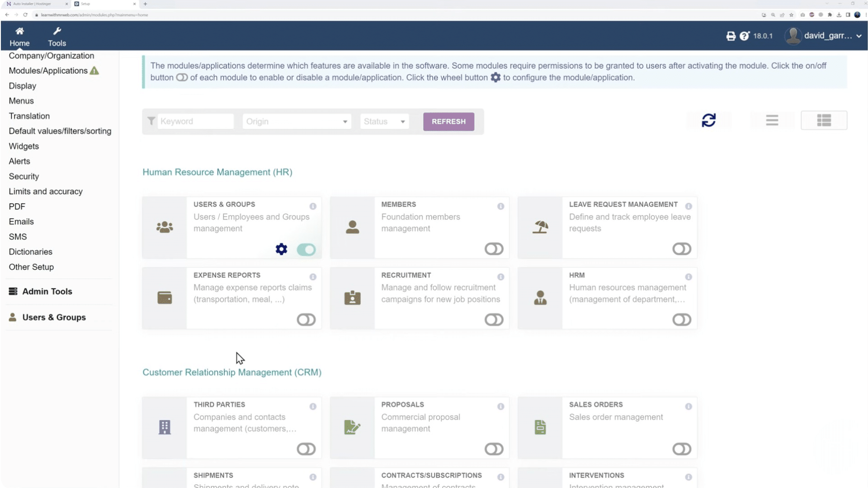Image resolution: width=868 pixels, height=488 pixels.
Task: Enable the Recruitment module toggle
Action: point(494,319)
